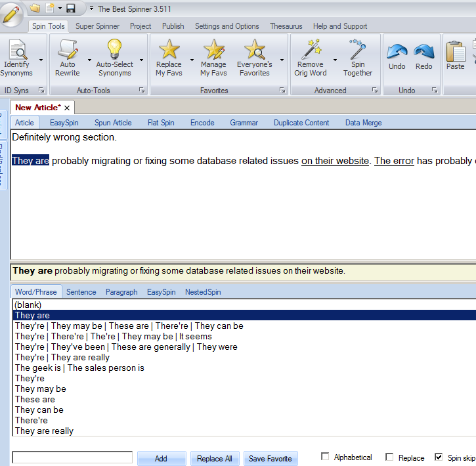Image resolution: width=476 pixels, height=466 pixels.
Task: Open Everyone's Favorites
Action: coord(254,58)
